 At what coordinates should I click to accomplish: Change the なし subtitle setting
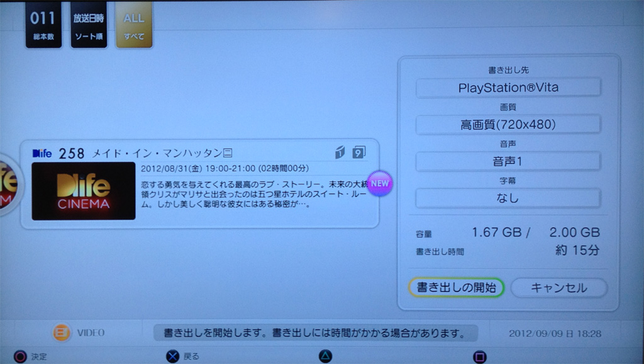point(508,198)
